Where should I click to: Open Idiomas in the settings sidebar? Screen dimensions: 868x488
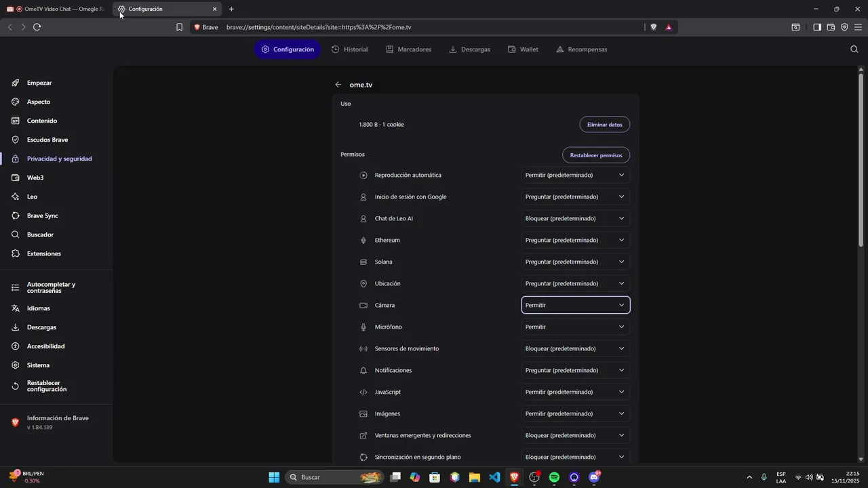click(39, 308)
